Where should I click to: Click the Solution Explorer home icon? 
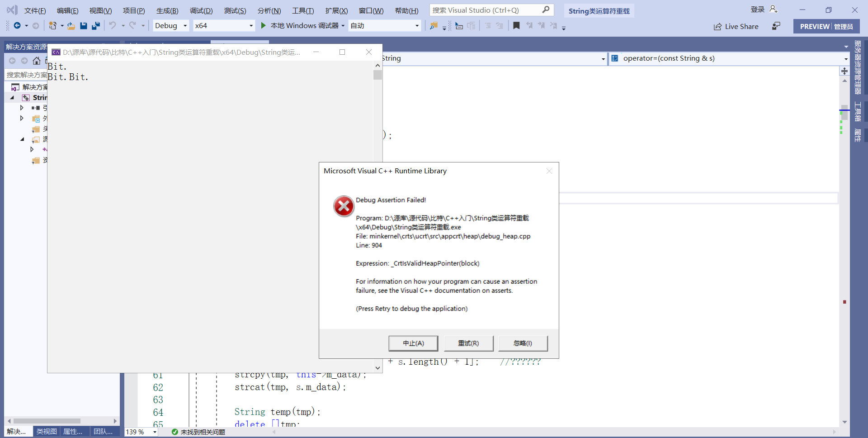[37, 61]
